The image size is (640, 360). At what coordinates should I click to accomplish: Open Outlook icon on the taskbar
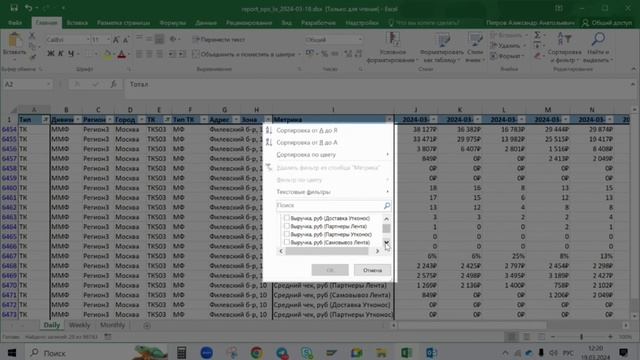point(431,353)
